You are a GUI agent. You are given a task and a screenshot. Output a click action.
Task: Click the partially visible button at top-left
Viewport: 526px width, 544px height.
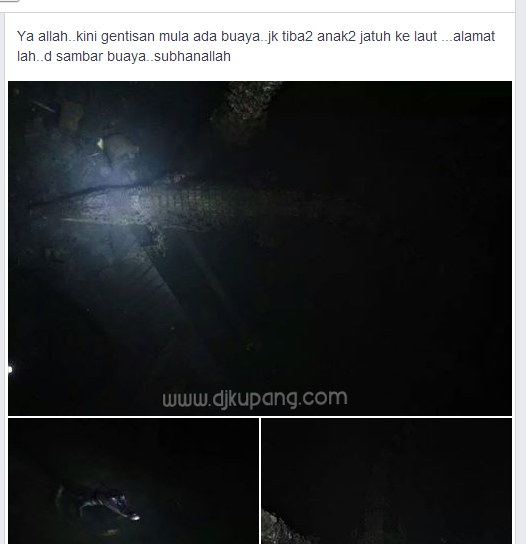click(x=9, y=1)
